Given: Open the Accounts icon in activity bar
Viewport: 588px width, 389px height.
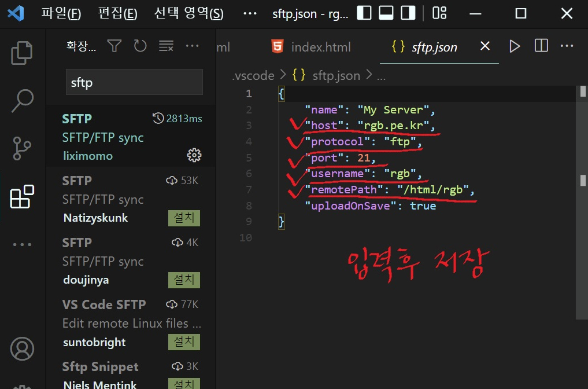Looking at the screenshot, I should 22,349.
